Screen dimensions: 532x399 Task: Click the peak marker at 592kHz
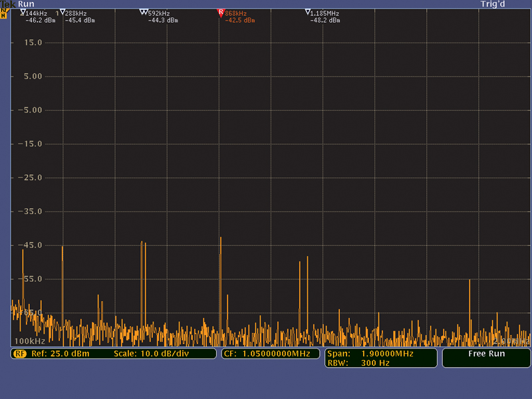coord(144,13)
